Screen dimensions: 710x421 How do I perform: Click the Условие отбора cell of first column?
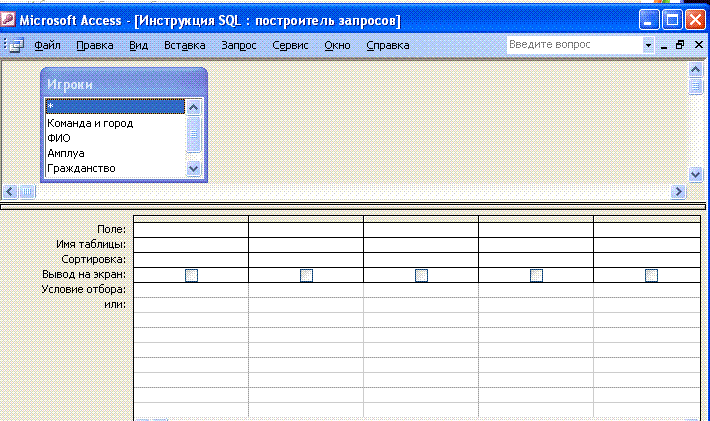191,290
